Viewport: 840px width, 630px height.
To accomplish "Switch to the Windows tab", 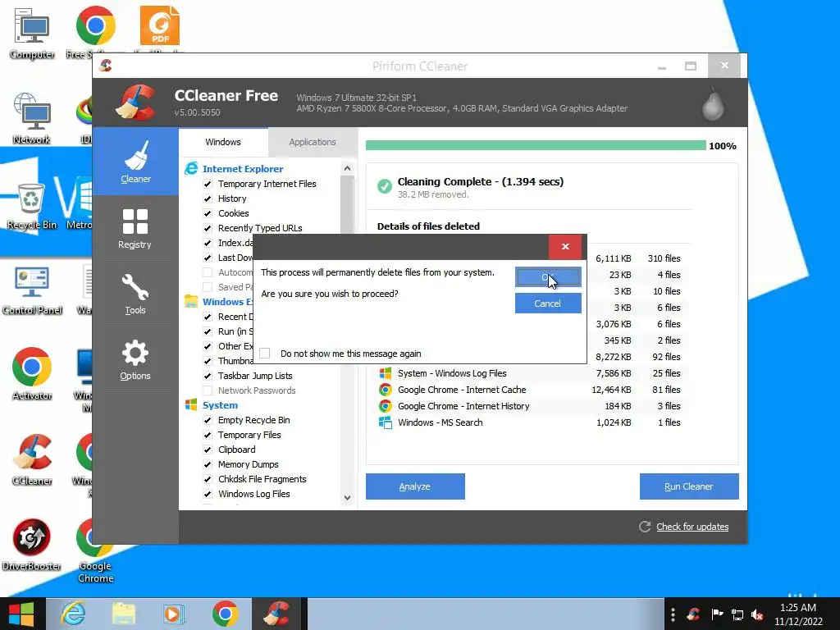I will pos(223,142).
